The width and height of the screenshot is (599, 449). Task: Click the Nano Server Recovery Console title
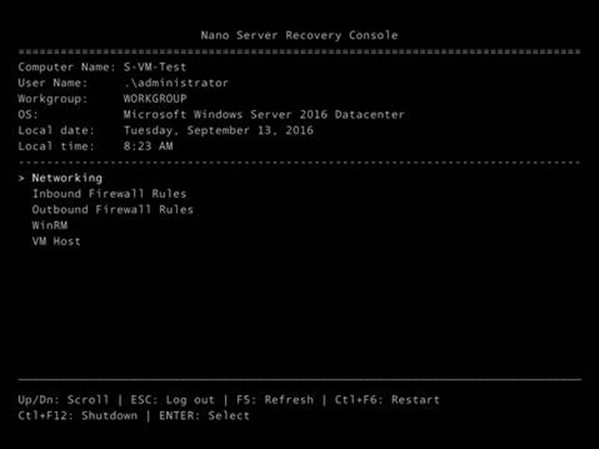point(300,35)
